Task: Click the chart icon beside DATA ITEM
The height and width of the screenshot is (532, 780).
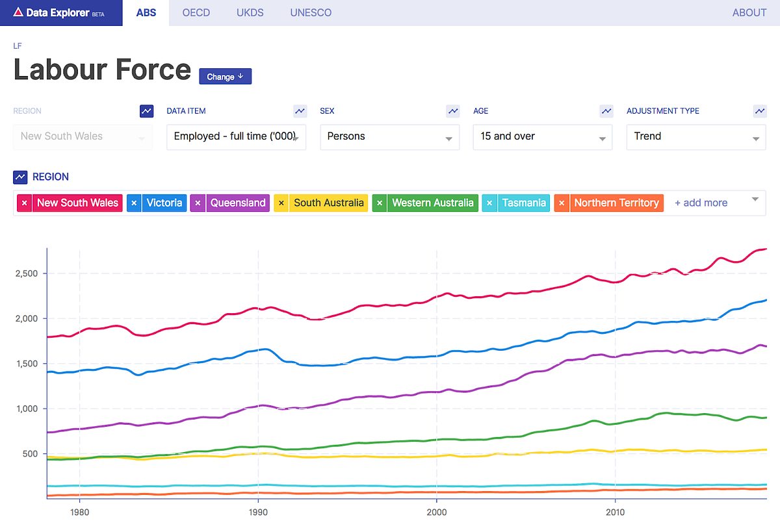Action: click(x=300, y=110)
